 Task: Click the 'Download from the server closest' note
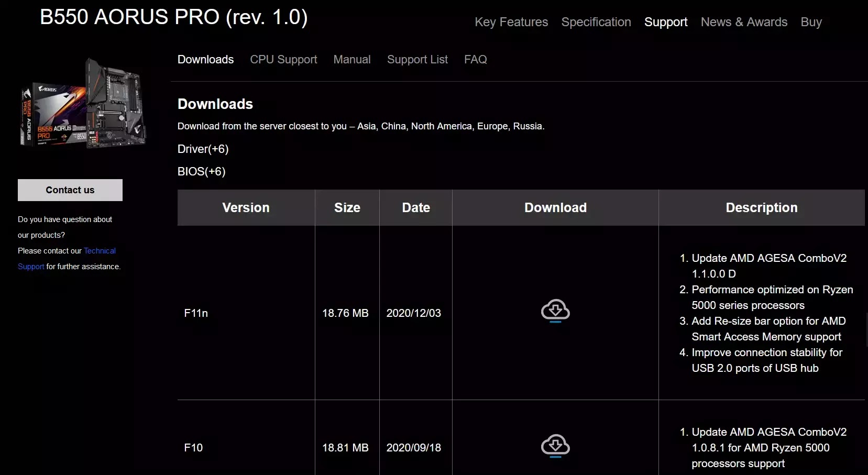tap(361, 126)
